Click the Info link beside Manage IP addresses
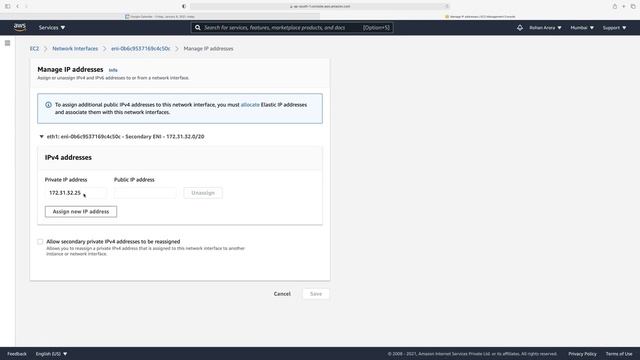 click(x=113, y=70)
